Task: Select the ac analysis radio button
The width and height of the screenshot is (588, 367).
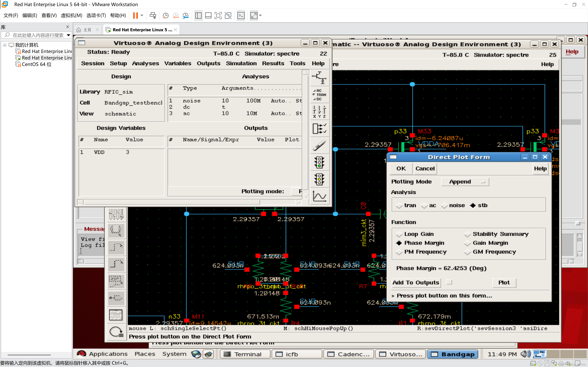Action: pyautogui.click(x=424, y=206)
